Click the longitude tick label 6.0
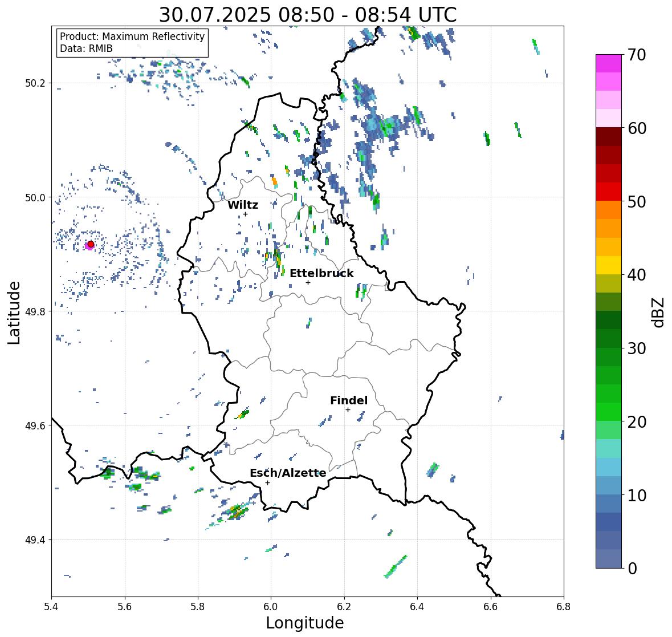The image size is (672, 637). coord(271,607)
